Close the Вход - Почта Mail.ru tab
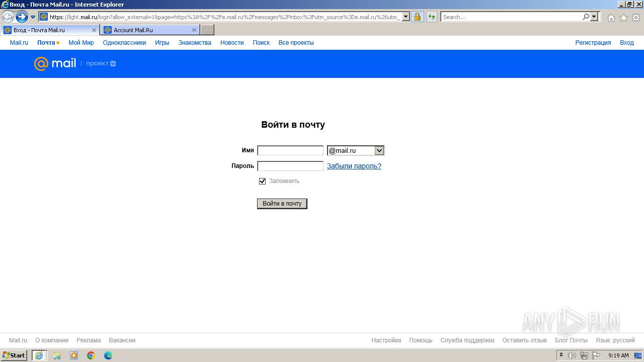This screenshot has width=644, height=362. pyautogui.click(x=94, y=30)
